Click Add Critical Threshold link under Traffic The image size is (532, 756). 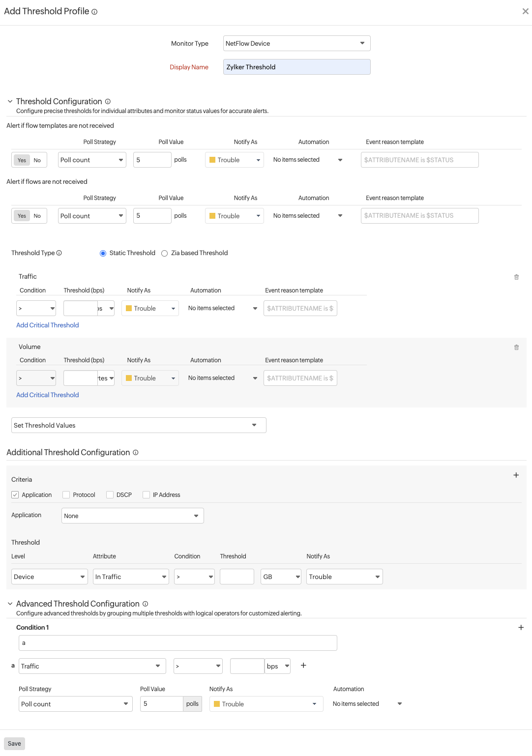click(x=48, y=325)
